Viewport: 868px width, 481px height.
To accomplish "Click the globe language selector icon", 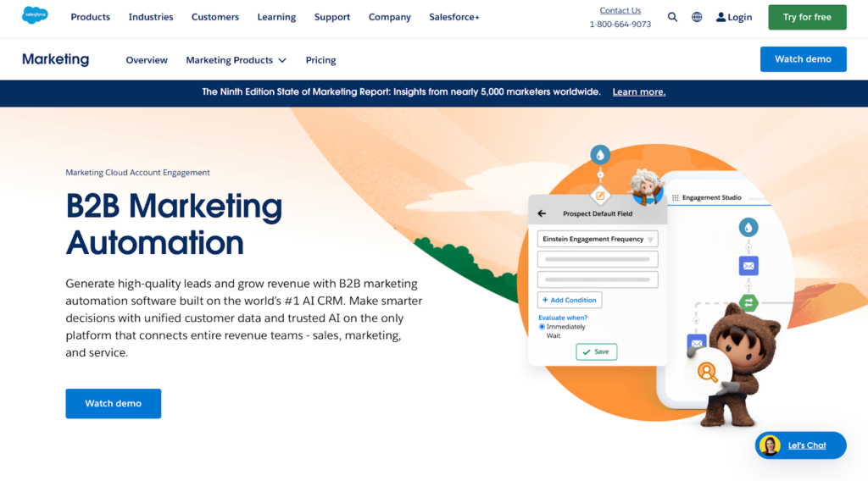I will click(x=697, y=17).
